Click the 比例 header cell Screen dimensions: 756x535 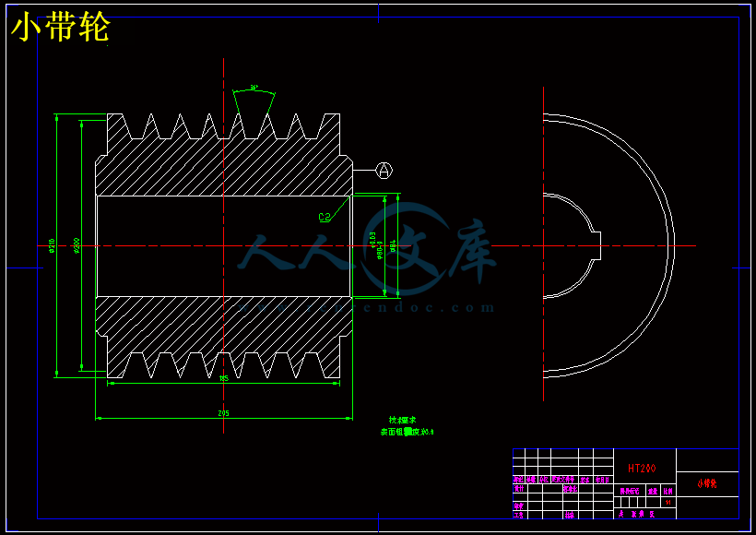(x=667, y=491)
